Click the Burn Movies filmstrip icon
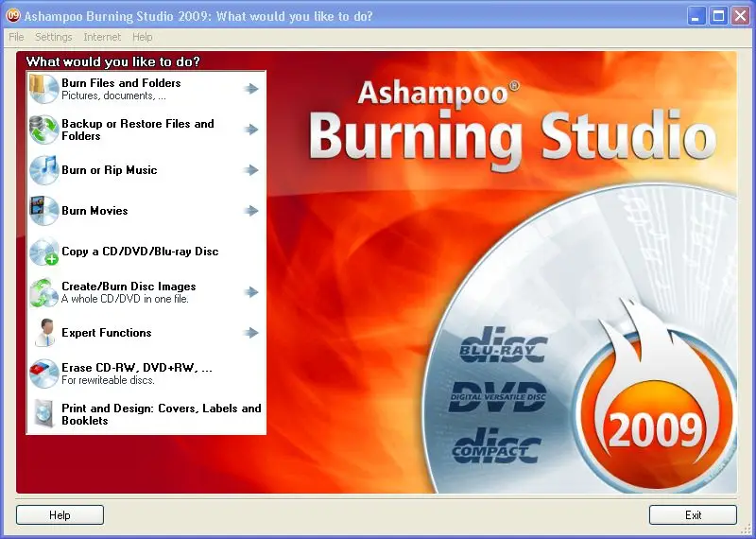Image resolution: width=756 pixels, height=539 pixels. [x=43, y=210]
